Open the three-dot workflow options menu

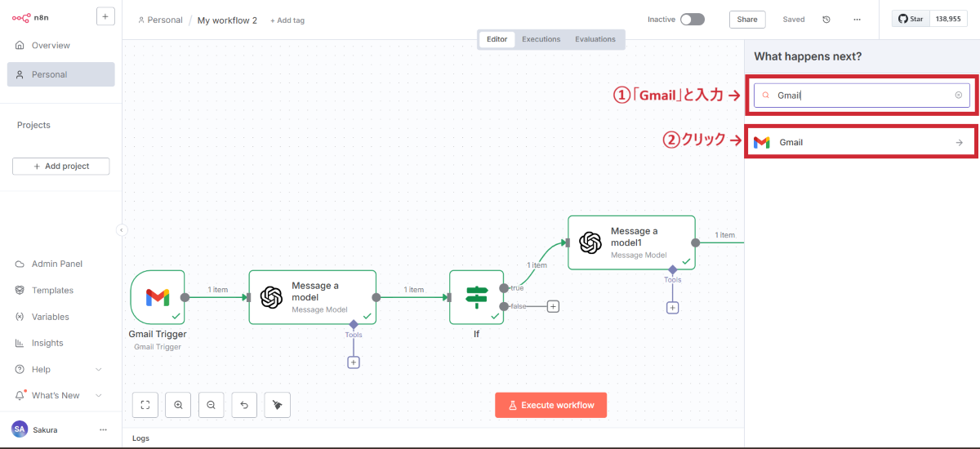[x=857, y=20]
